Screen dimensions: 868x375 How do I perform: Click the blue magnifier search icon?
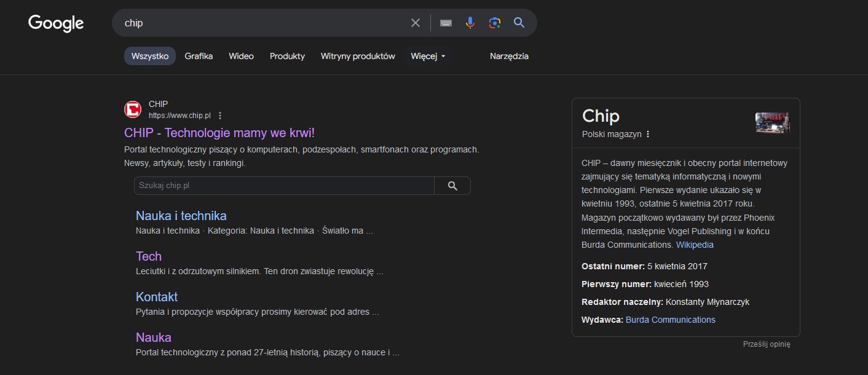[519, 23]
